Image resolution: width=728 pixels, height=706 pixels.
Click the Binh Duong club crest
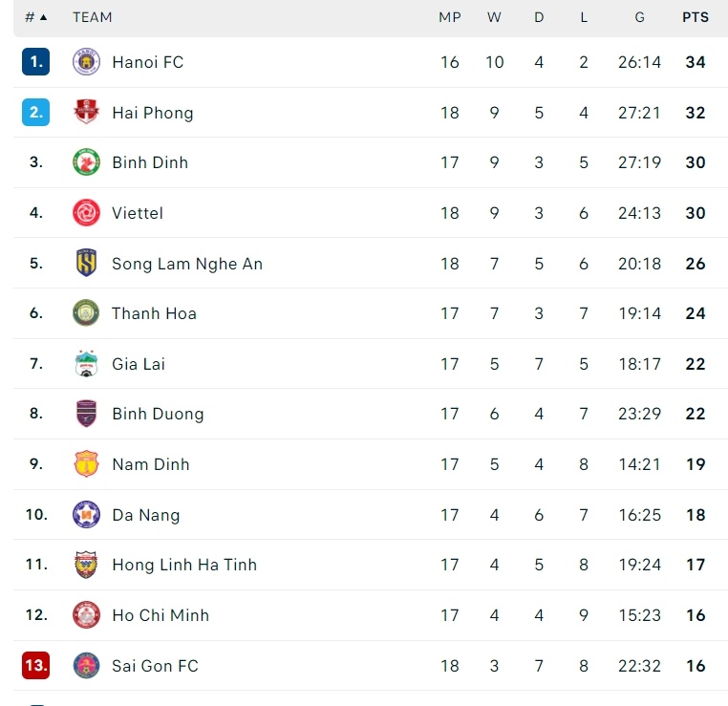coord(87,414)
